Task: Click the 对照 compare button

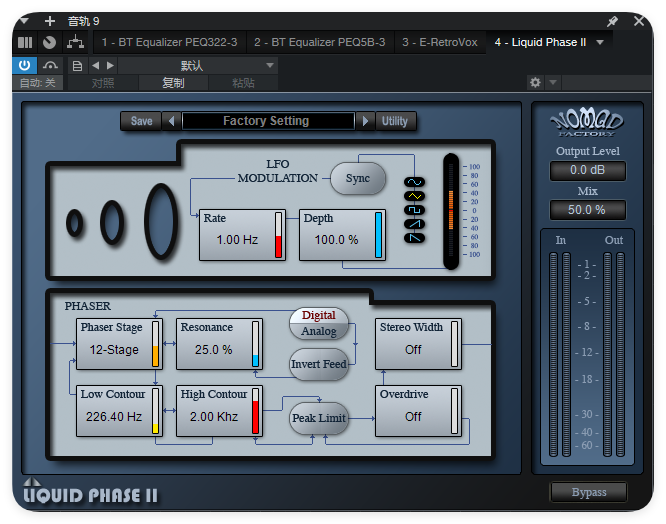Action: (103, 83)
